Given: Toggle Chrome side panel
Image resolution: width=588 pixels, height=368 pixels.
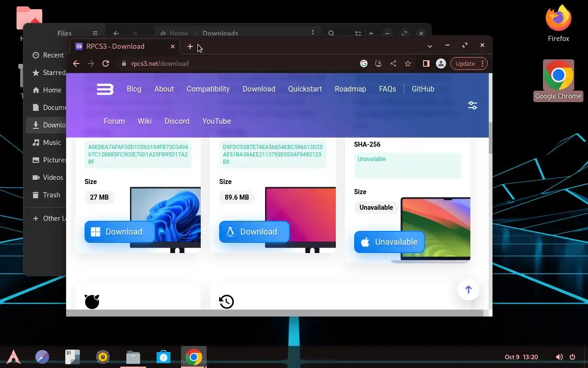Looking at the screenshot, I should point(426,63).
